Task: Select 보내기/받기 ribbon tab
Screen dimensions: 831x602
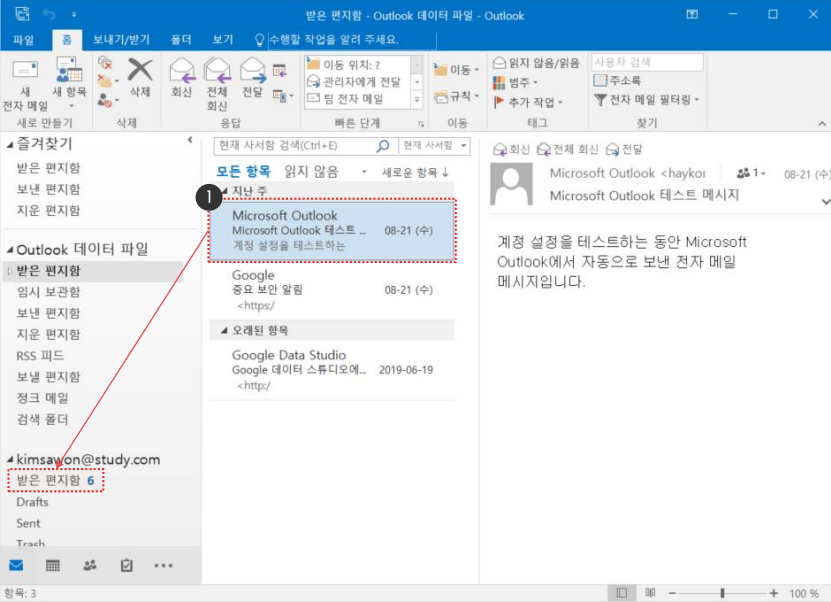Action: 121,40
